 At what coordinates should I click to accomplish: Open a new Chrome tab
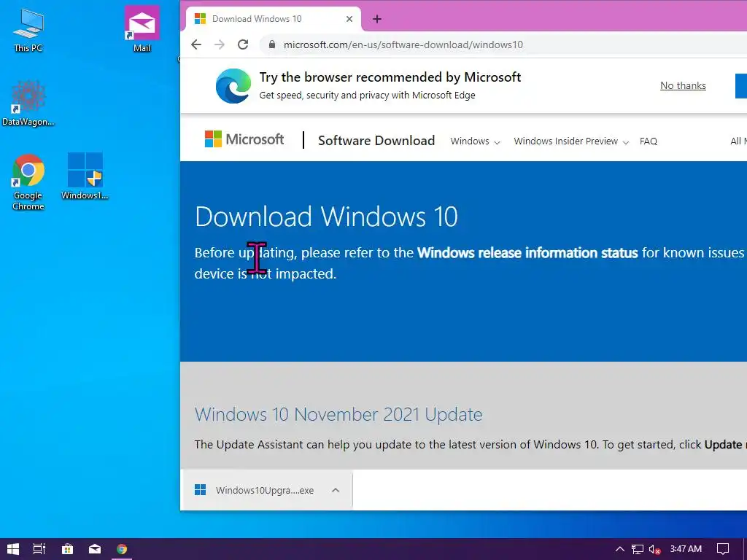(377, 19)
